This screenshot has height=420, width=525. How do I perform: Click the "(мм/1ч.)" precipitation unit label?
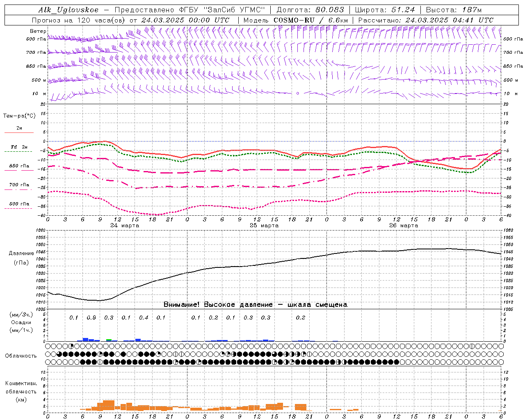pos(21,330)
